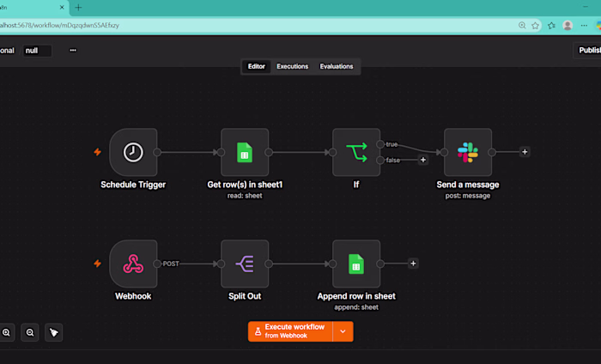Screen dimensions: 601x364
Task: Click the plus after Append row in sheet
Action: coord(413,264)
